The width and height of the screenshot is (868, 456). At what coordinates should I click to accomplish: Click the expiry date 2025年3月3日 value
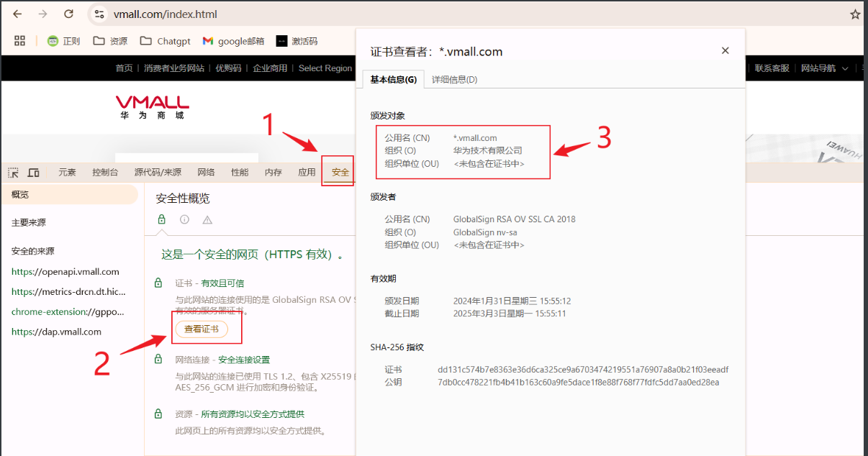510,314
